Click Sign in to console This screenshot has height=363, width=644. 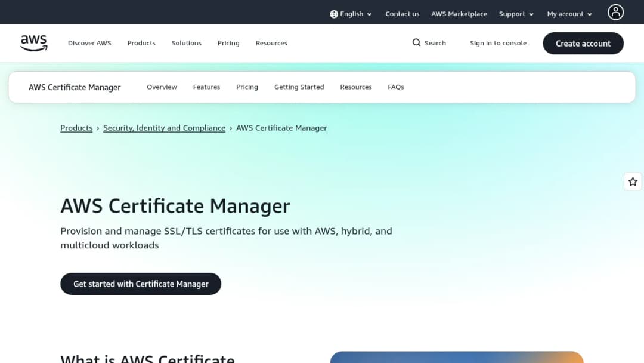tap(498, 43)
